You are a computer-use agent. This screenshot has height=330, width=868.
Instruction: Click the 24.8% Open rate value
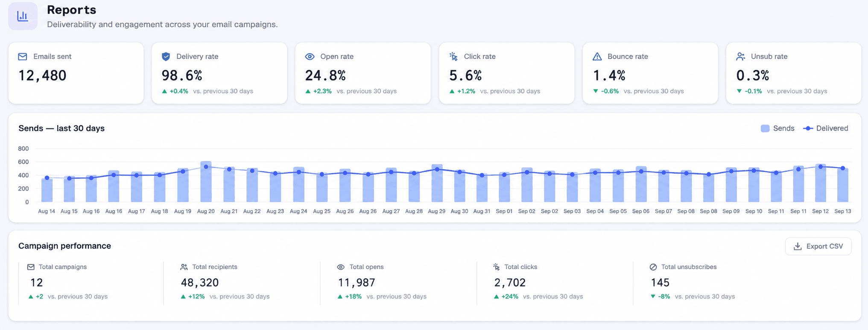coord(325,75)
